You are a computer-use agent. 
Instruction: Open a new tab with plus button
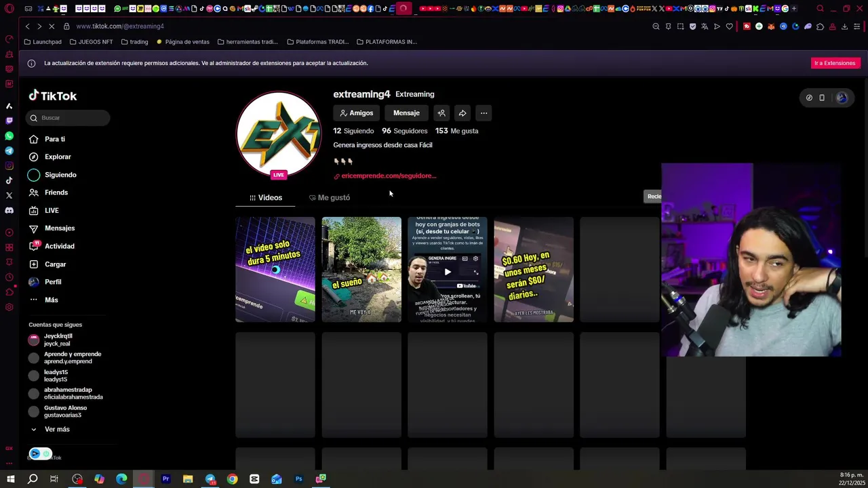pos(794,9)
